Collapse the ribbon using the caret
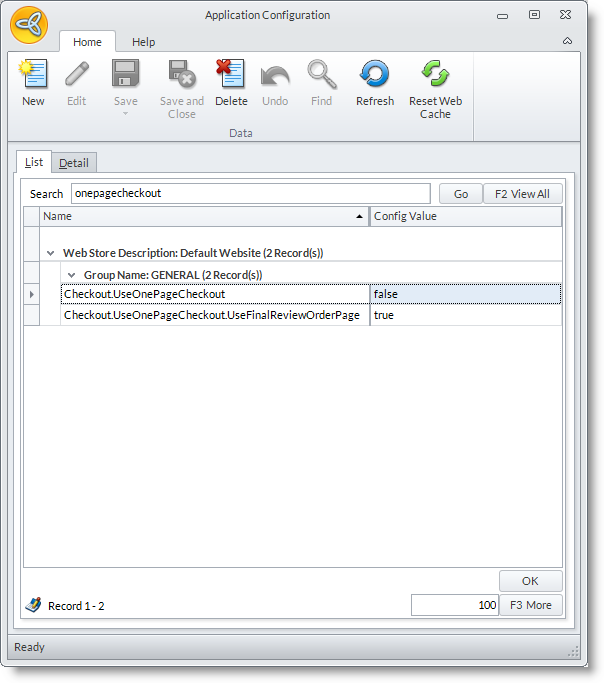The image size is (604, 683). (567, 41)
